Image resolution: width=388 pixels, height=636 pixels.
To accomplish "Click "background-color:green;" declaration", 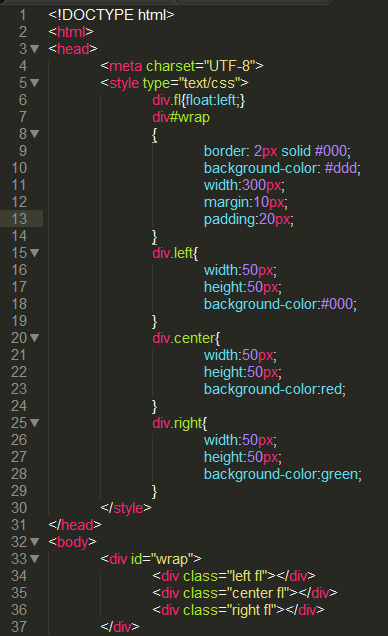I will 283,474.
